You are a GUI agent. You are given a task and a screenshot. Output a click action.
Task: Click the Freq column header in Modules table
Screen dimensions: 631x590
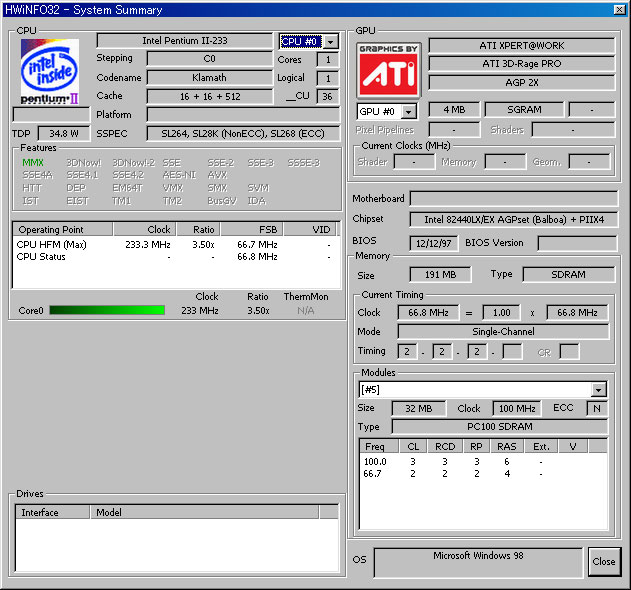[x=379, y=446]
